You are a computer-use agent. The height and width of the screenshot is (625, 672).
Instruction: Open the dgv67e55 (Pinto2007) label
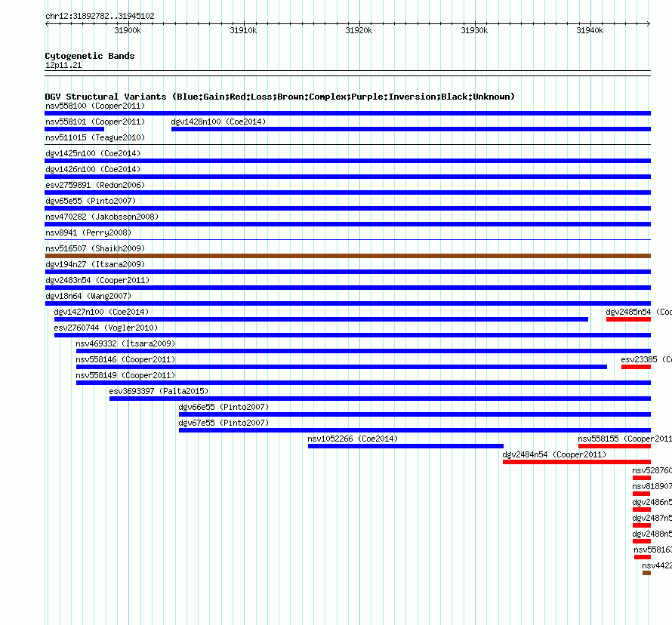coord(223,423)
